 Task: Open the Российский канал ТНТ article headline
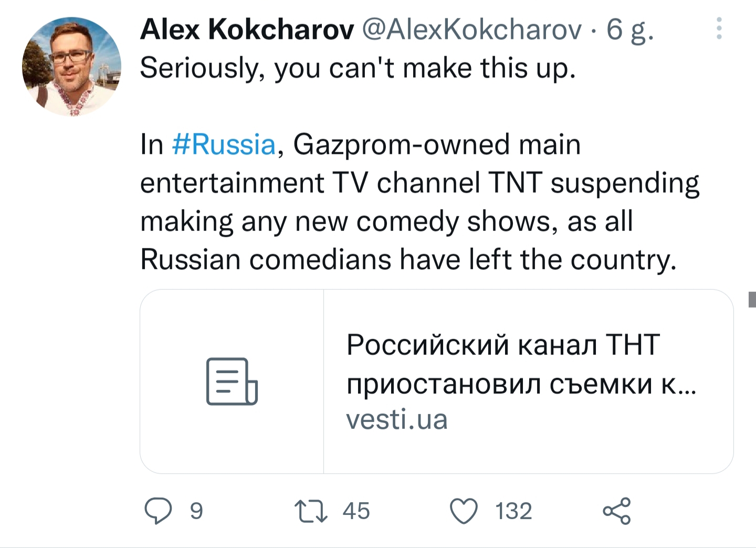521,364
